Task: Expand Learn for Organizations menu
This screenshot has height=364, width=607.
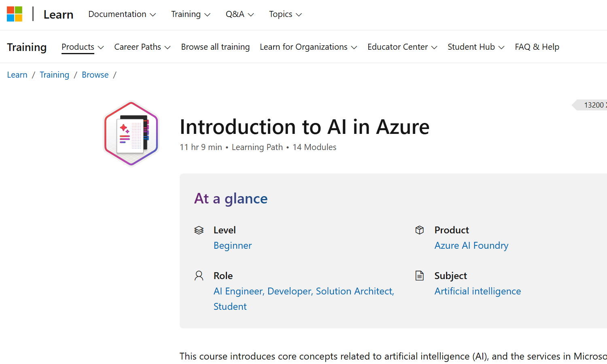Action: click(x=308, y=47)
